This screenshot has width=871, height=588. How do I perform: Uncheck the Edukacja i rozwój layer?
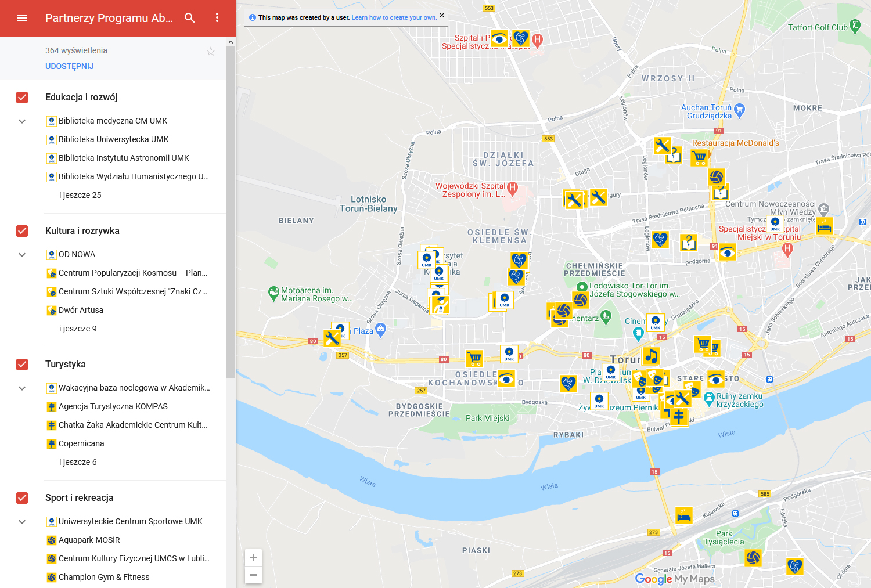[x=22, y=98]
